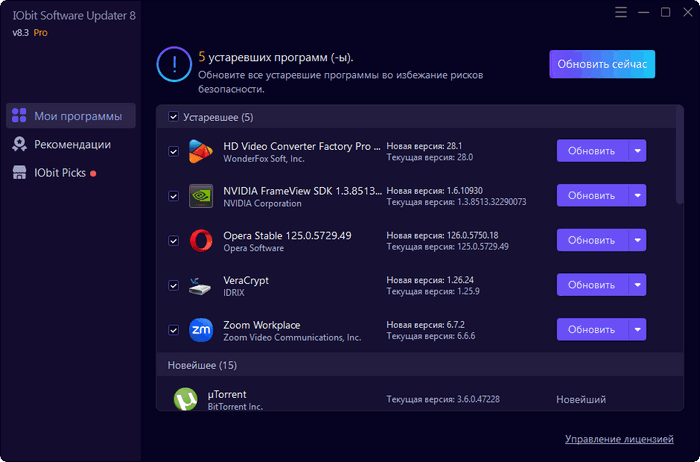Expand update options arrow for HD Video Converter
This screenshot has width=700, height=462.
tap(638, 151)
